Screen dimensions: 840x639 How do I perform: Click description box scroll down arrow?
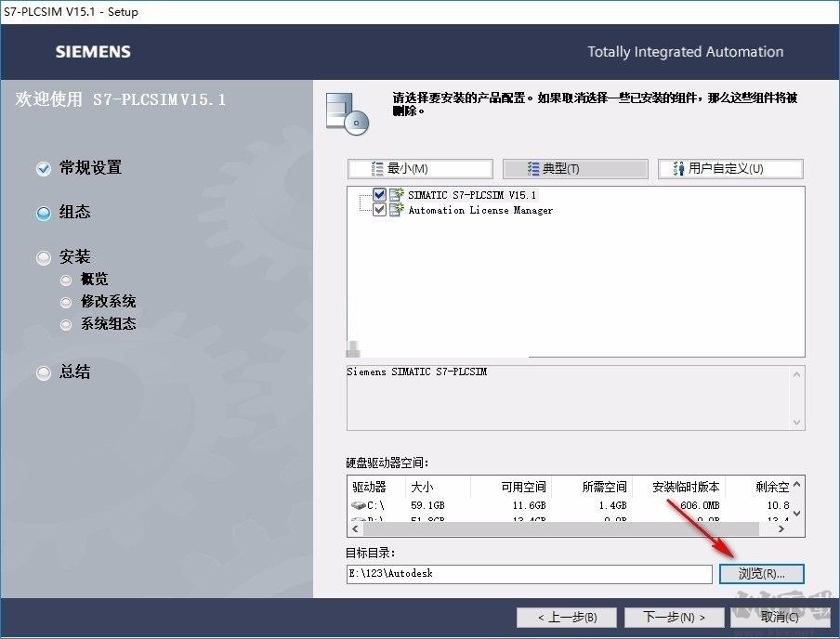point(796,422)
